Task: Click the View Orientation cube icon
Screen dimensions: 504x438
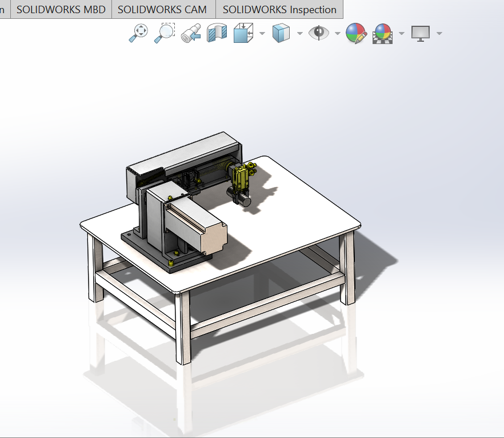Action: [x=243, y=33]
